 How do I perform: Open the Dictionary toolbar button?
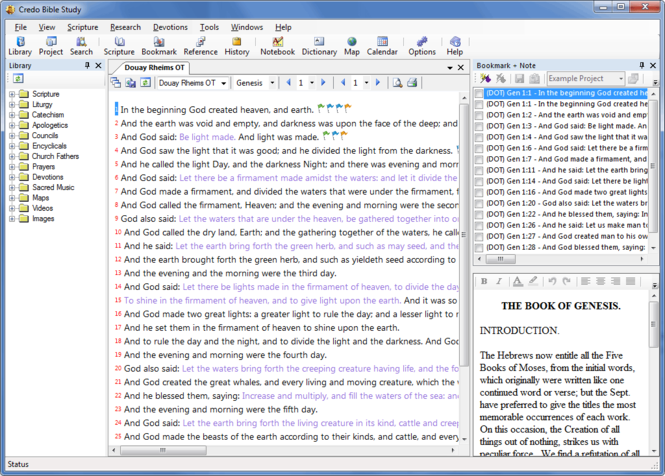(319, 46)
